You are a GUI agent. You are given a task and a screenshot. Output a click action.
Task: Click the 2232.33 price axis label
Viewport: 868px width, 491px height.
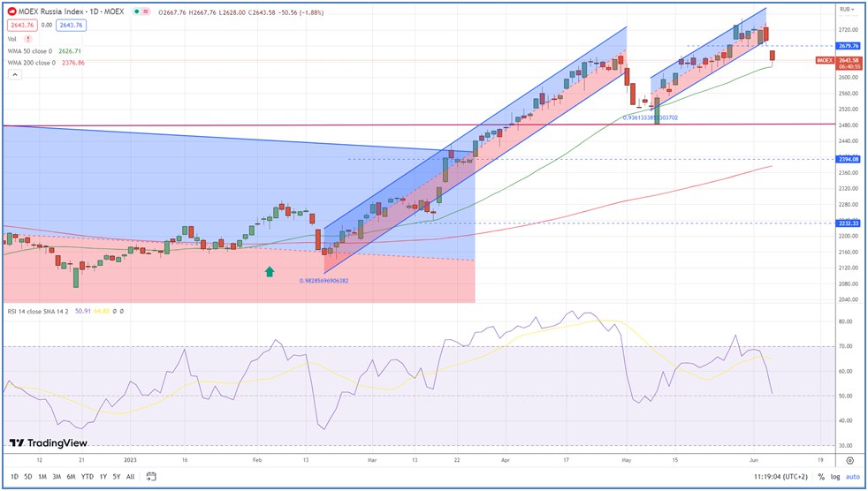pyautogui.click(x=849, y=223)
